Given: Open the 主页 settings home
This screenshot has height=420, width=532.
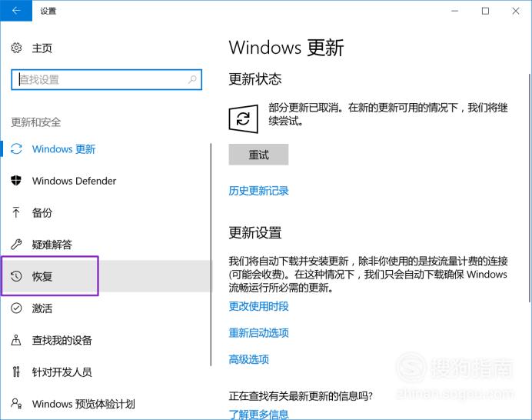Looking at the screenshot, I should pyautogui.click(x=42, y=48).
